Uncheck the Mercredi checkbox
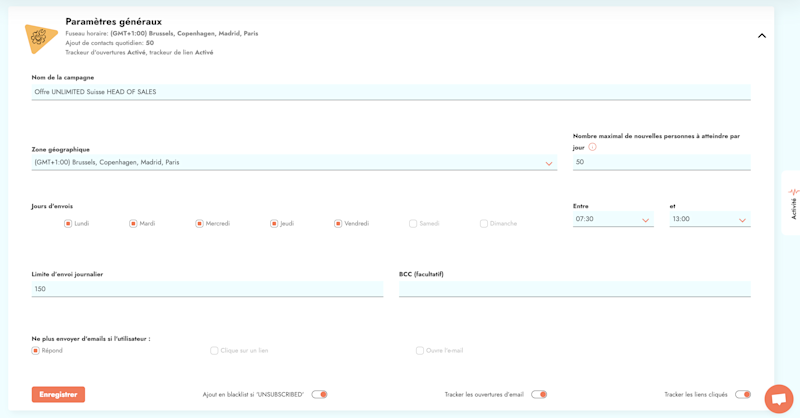The height and width of the screenshot is (418, 800). click(x=199, y=224)
